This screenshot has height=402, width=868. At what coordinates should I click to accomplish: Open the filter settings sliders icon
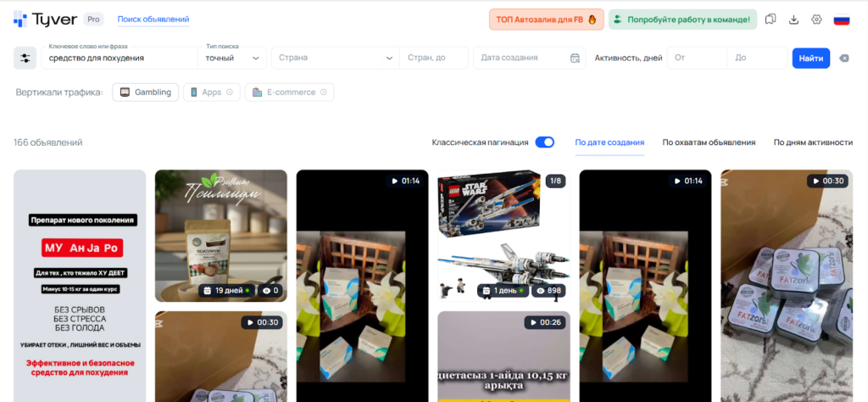pos(25,59)
